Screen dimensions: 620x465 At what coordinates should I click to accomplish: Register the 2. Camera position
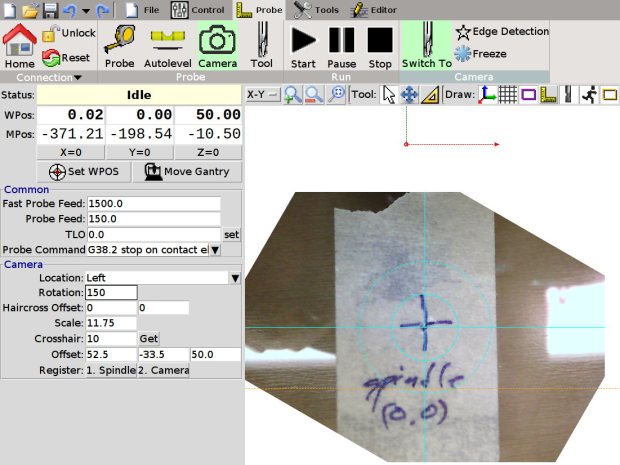pyautogui.click(x=163, y=370)
